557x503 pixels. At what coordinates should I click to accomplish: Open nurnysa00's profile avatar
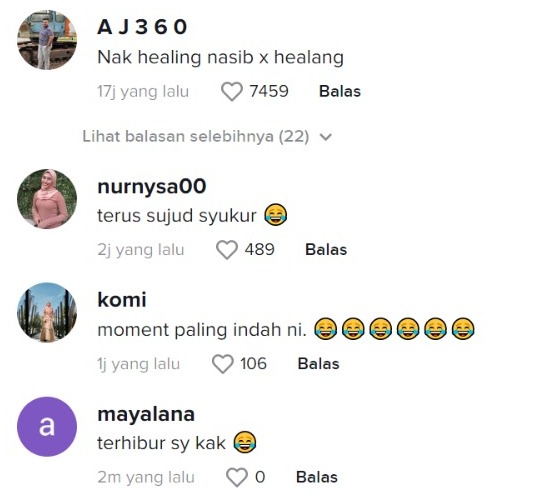[x=47, y=199]
